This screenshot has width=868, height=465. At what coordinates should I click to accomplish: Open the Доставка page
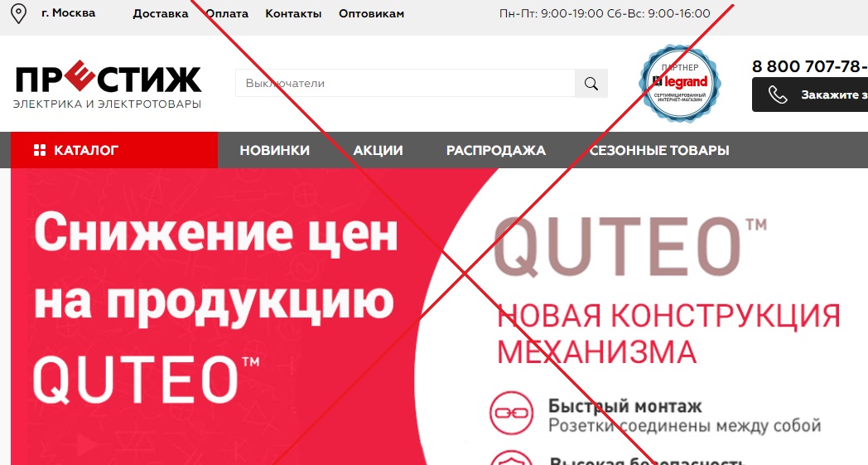tap(161, 14)
